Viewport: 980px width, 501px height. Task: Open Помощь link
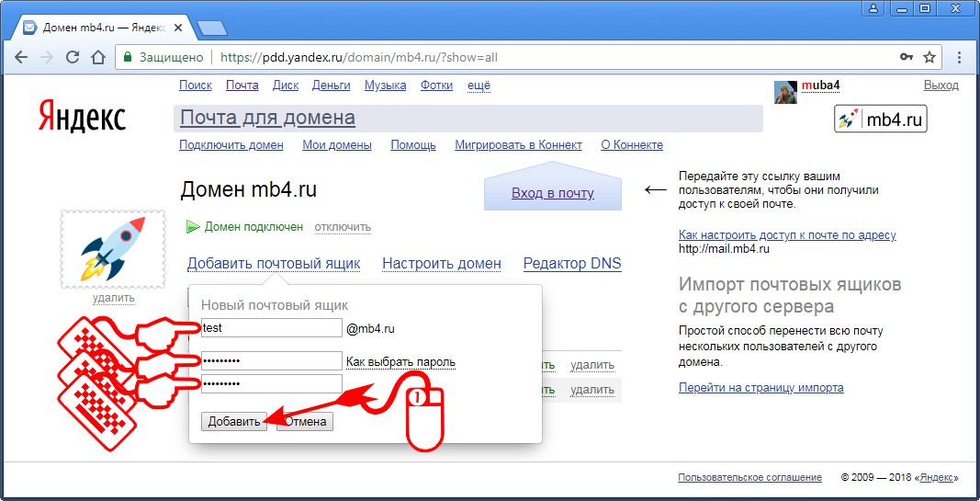pos(413,145)
